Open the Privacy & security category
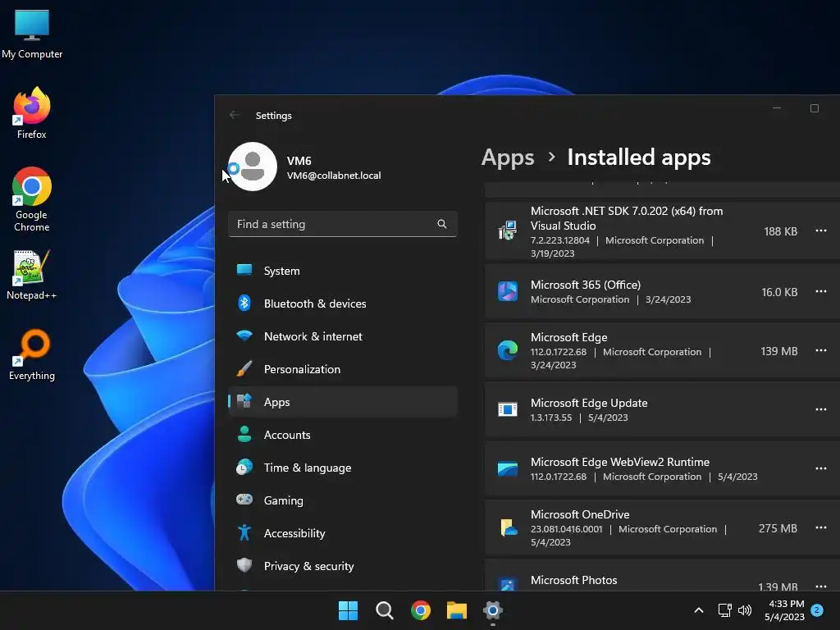The width and height of the screenshot is (840, 630). [x=343, y=566]
